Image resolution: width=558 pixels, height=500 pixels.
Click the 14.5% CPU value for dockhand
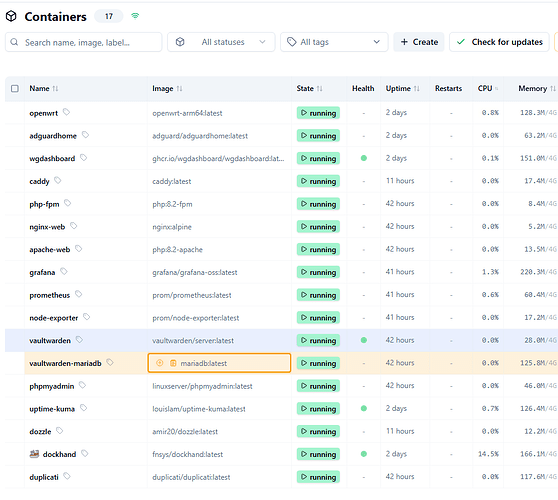(x=488, y=454)
